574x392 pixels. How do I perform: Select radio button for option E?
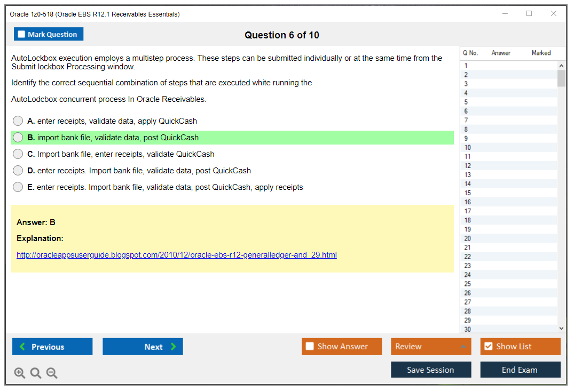tap(18, 187)
